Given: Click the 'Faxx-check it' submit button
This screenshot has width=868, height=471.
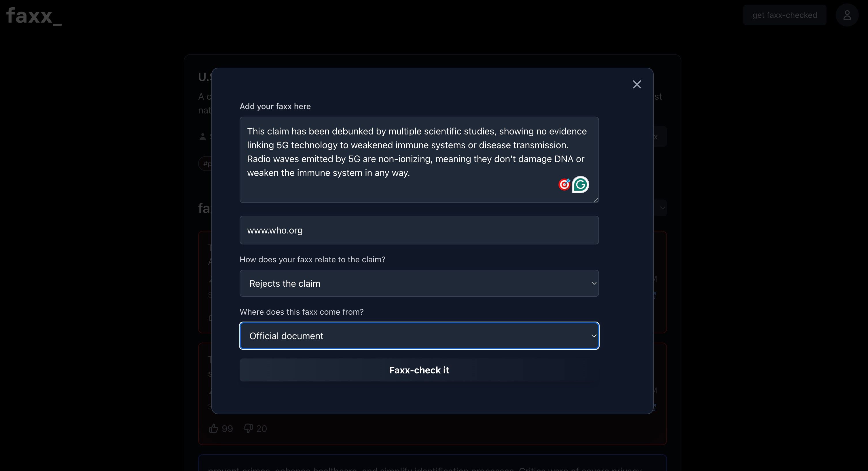Looking at the screenshot, I should click(419, 369).
